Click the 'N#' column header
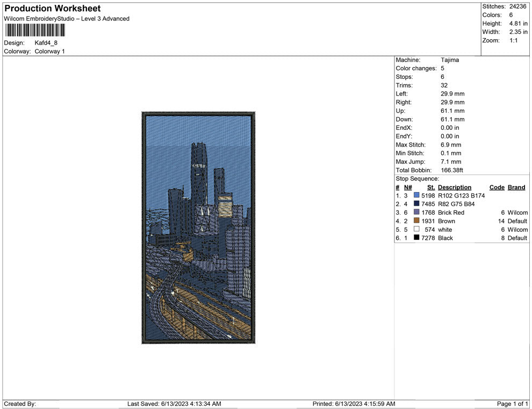 click(408, 187)
